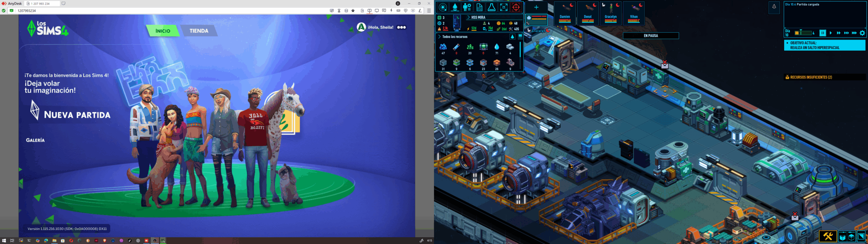Expand the HSS MIRA ship chevron
Screen dimensions: 868x244
coord(469,17)
